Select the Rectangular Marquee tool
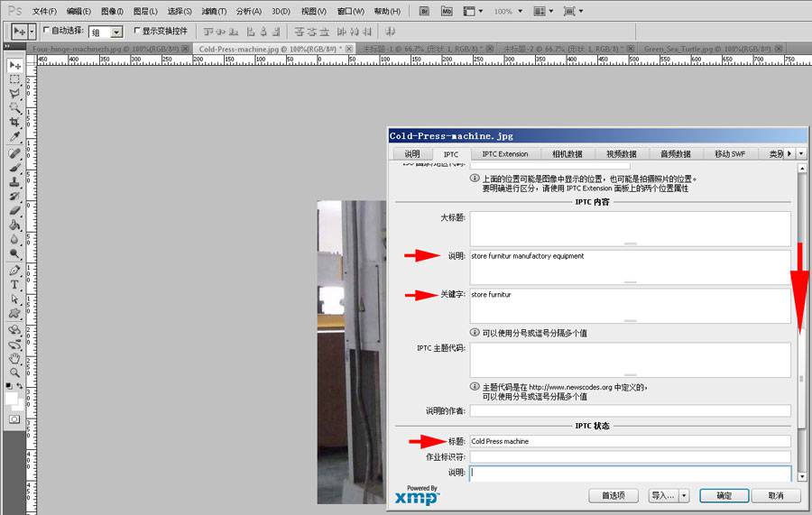 point(15,80)
